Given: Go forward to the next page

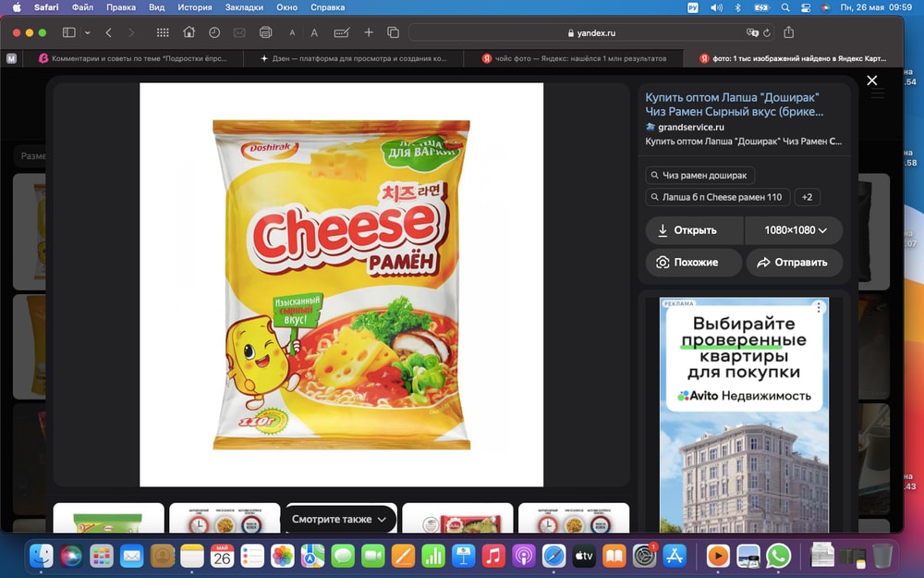Looking at the screenshot, I should 131,32.
